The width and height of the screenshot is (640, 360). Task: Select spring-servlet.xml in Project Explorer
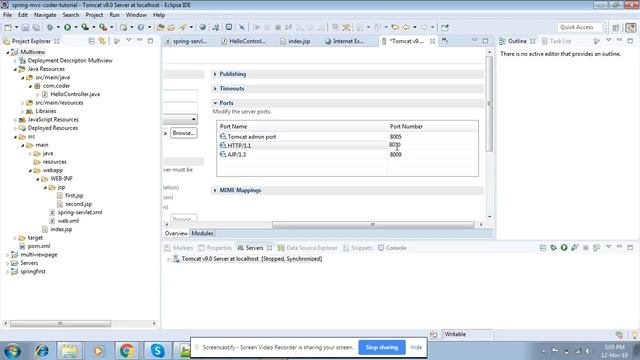click(x=80, y=212)
